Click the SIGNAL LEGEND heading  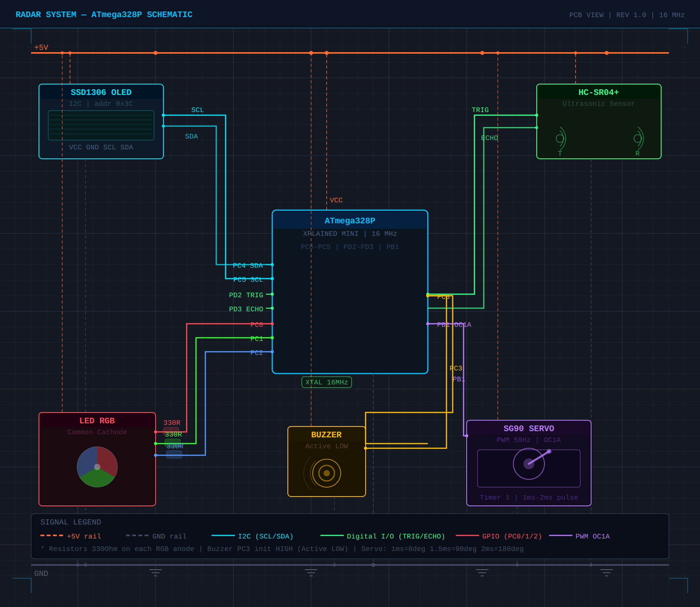[70, 522]
